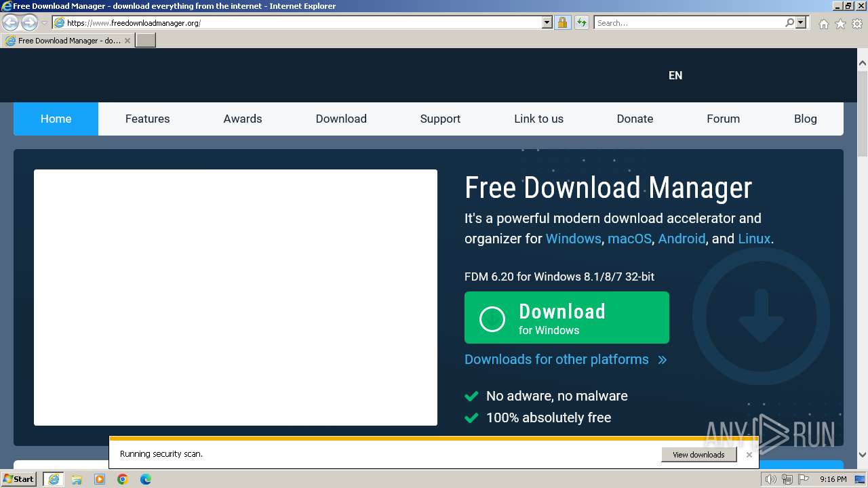Screen dimensions: 868x488
Task: Dismiss the security scan notification bar
Action: click(x=749, y=455)
